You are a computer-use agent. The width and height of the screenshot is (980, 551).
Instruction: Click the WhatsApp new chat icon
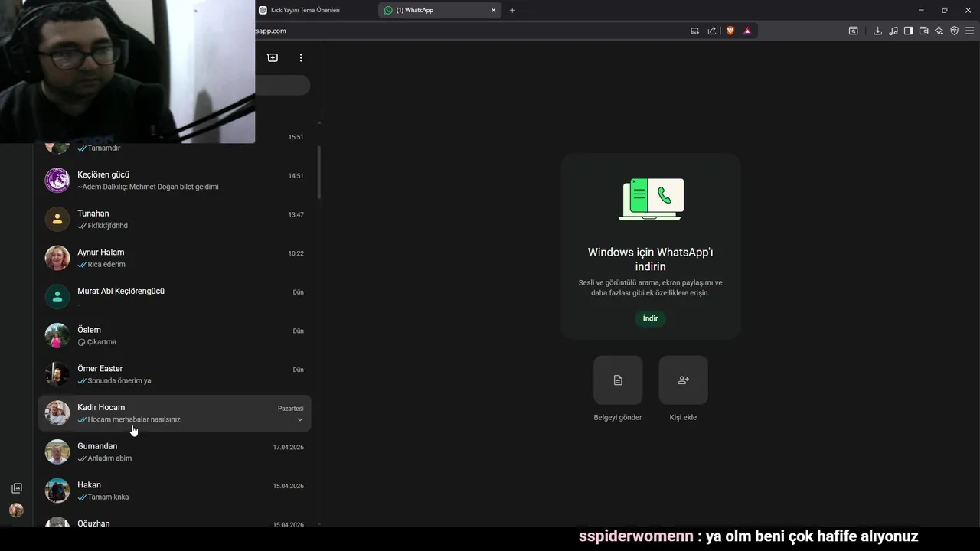click(x=272, y=57)
